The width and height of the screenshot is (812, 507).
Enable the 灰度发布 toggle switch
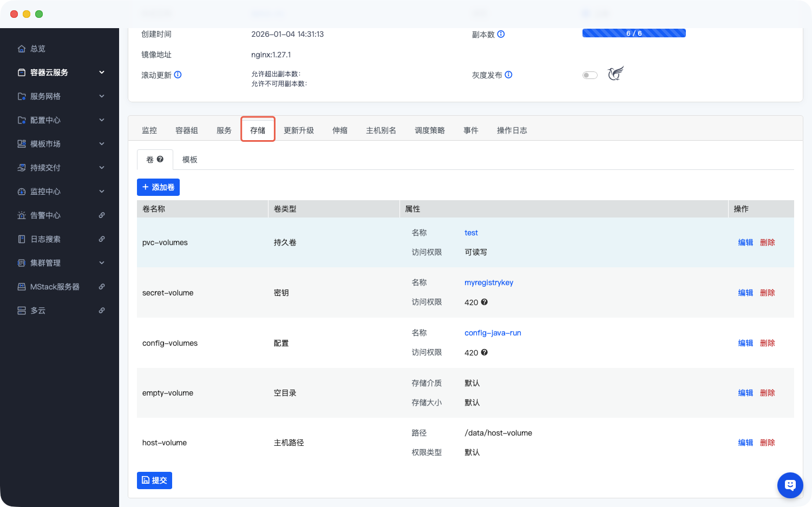click(x=590, y=75)
